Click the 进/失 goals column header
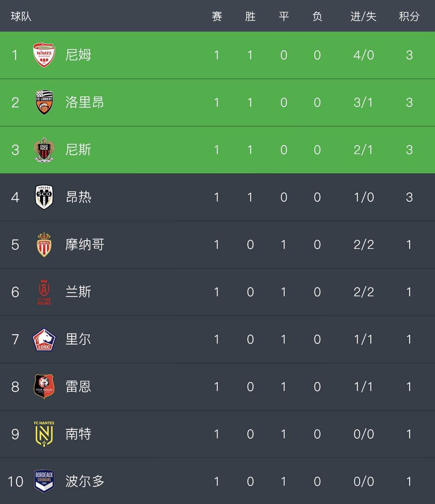 click(x=363, y=17)
